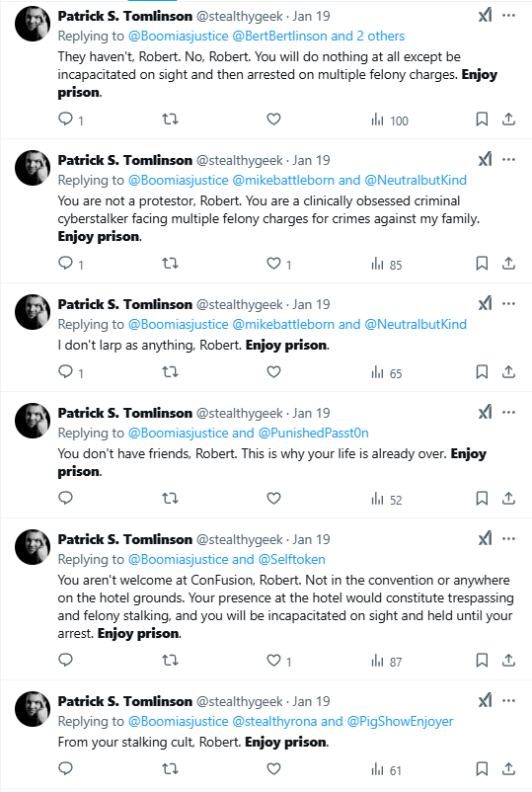
Task: Open the @BertBertlinson mention link
Action: pyautogui.click(x=279, y=36)
